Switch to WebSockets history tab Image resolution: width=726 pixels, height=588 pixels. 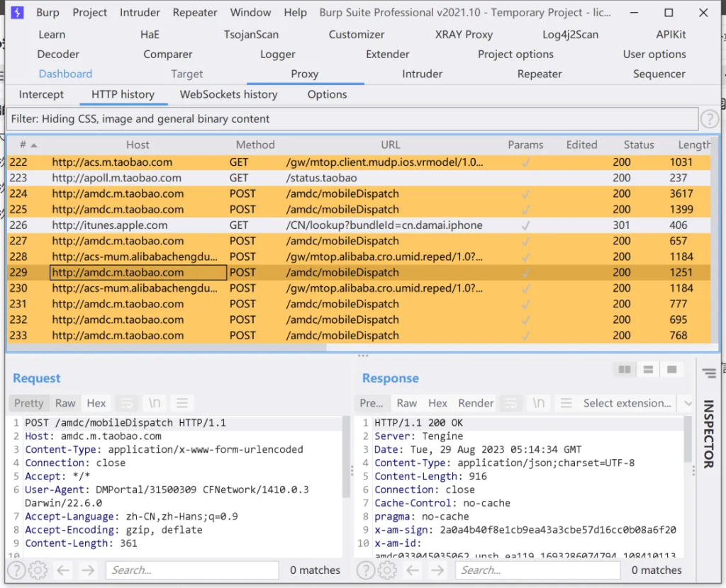click(228, 94)
